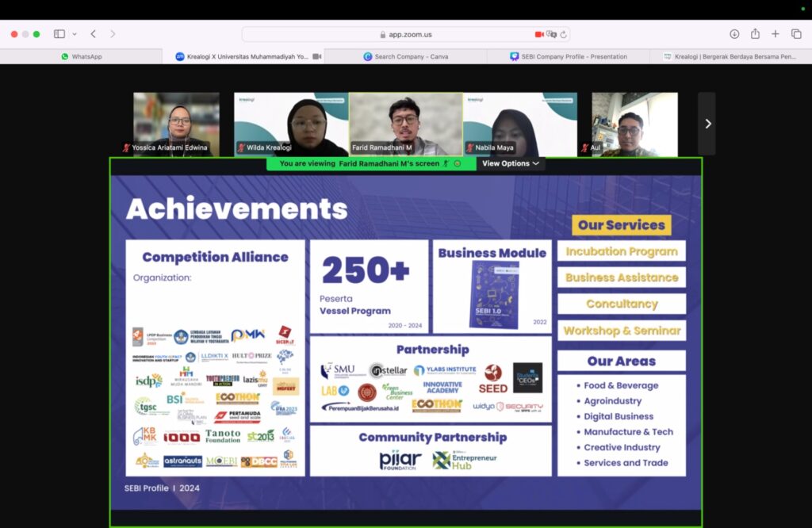Click the 'Competition Alliance' heading
812x528 pixels.
click(216, 258)
